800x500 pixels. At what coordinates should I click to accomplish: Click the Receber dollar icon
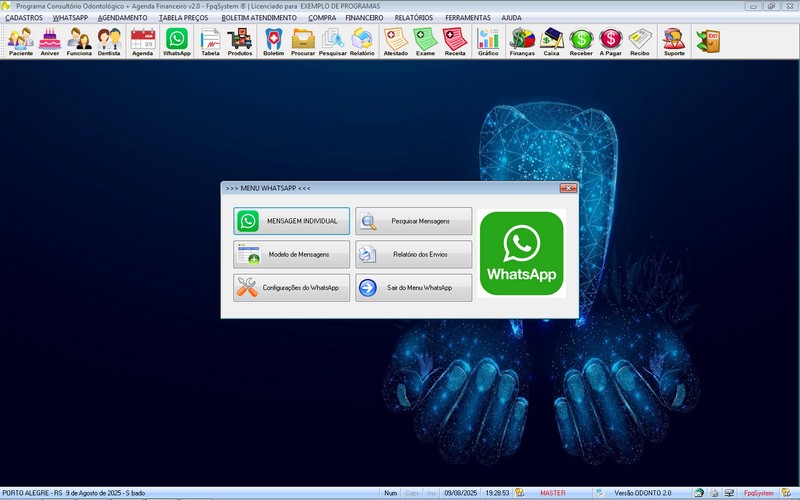[x=581, y=41]
